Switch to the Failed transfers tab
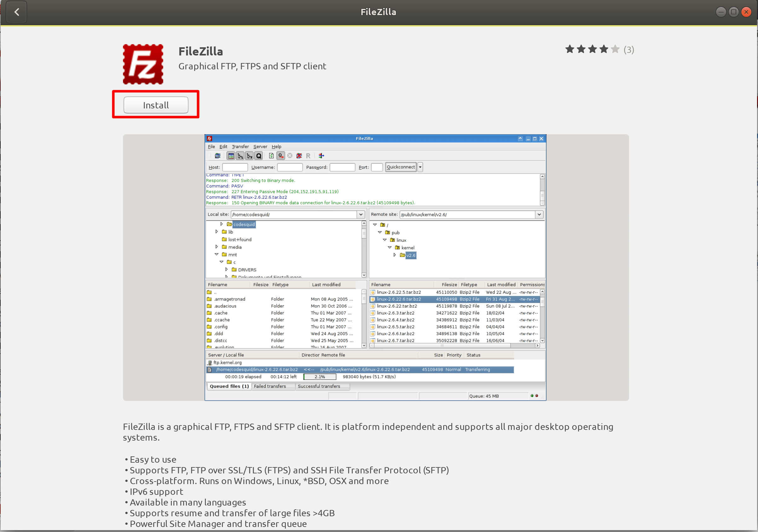Screen dimensions: 758x532 coord(270,386)
